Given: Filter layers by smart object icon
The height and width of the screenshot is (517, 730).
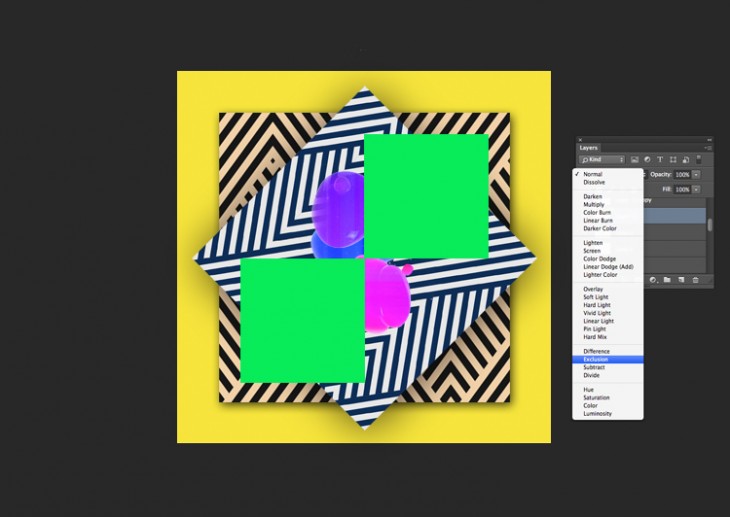Looking at the screenshot, I should [x=685, y=160].
